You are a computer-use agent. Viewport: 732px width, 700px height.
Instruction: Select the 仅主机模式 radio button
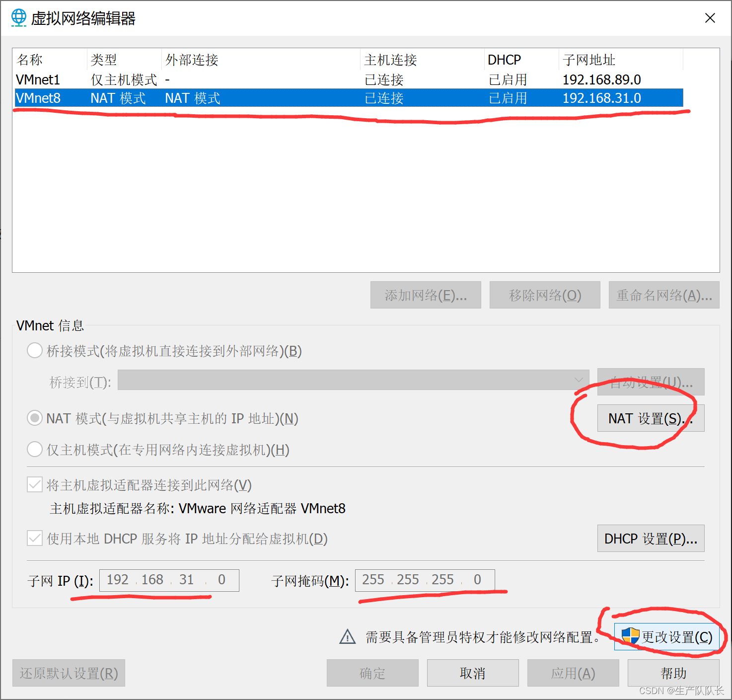pos(35,450)
